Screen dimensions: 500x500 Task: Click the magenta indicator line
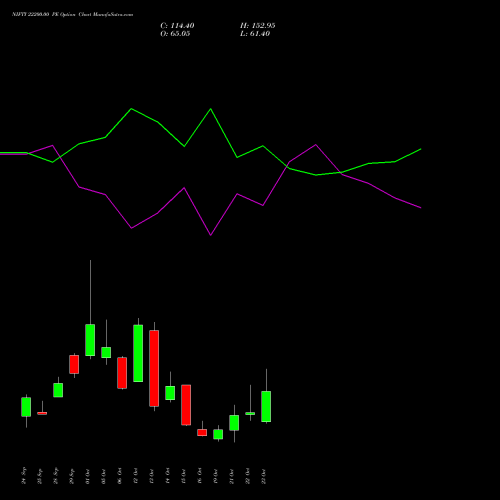coord(210,235)
